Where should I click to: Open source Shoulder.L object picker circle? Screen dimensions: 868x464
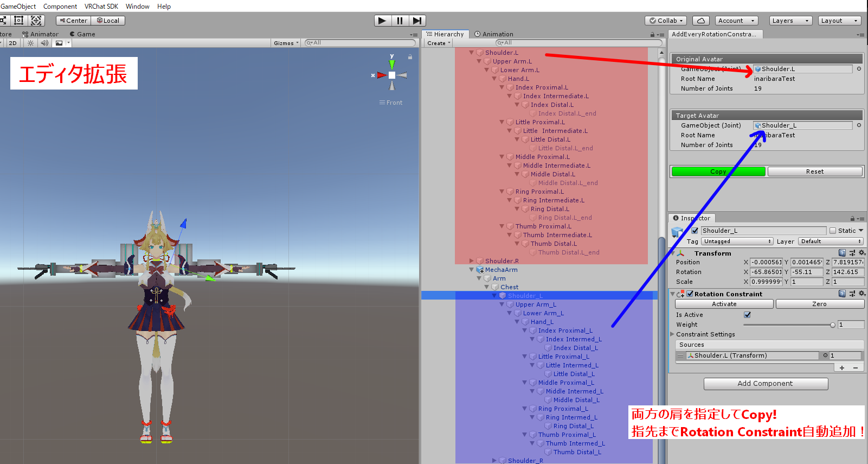[x=825, y=355]
